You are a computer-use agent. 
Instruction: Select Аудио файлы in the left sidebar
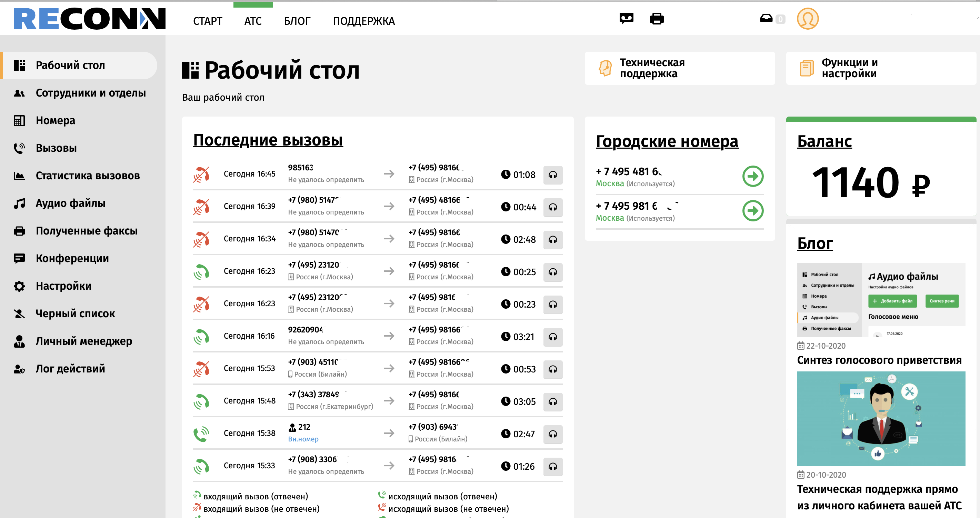click(x=70, y=203)
